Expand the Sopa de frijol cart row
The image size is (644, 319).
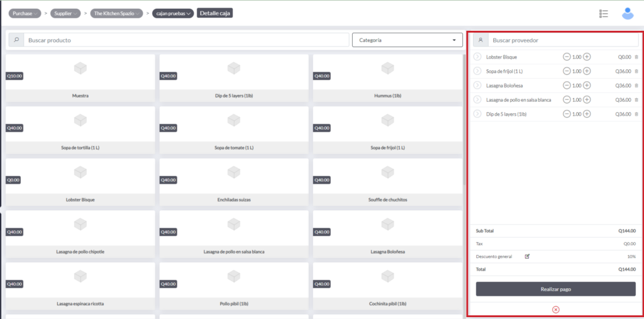pos(477,71)
